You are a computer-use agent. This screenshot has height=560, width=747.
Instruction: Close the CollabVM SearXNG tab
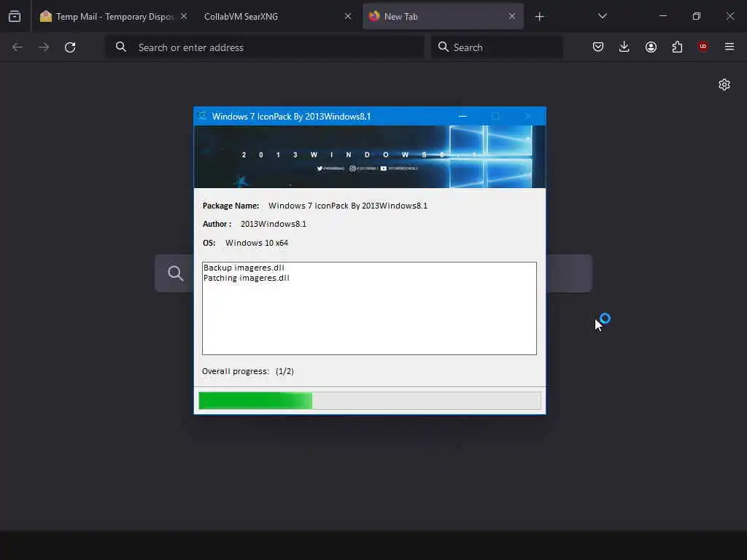tap(348, 17)
